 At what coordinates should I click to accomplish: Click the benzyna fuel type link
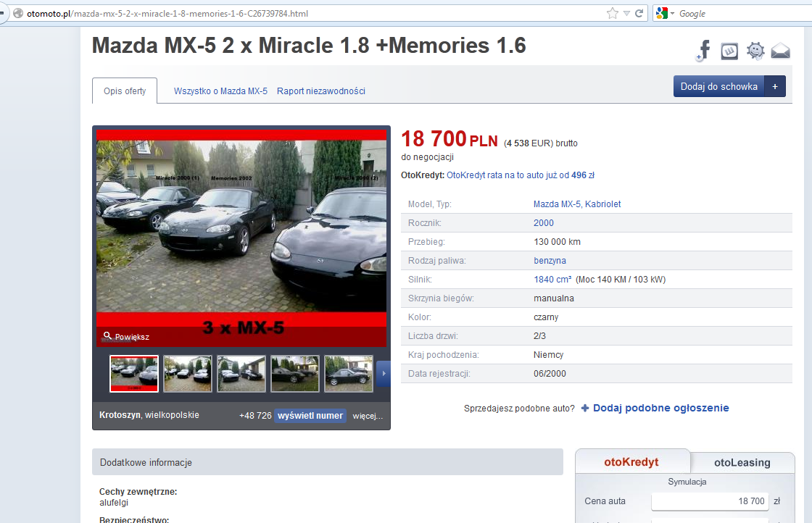click(x=550, y=261)
